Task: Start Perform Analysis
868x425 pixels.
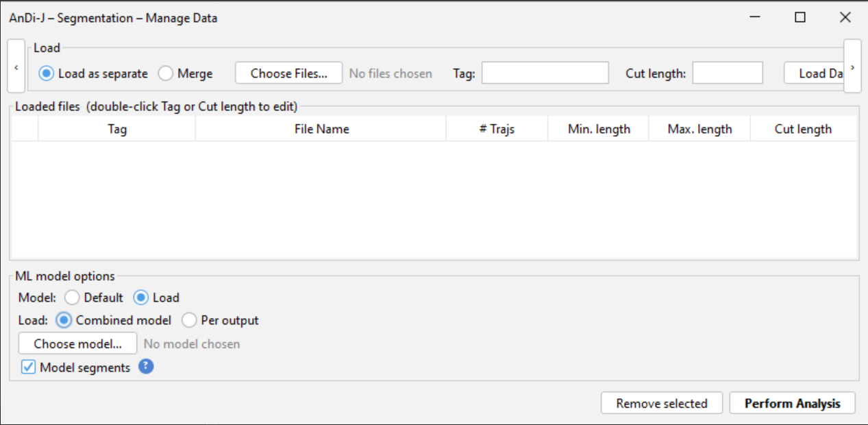Action: pos(793,403)
